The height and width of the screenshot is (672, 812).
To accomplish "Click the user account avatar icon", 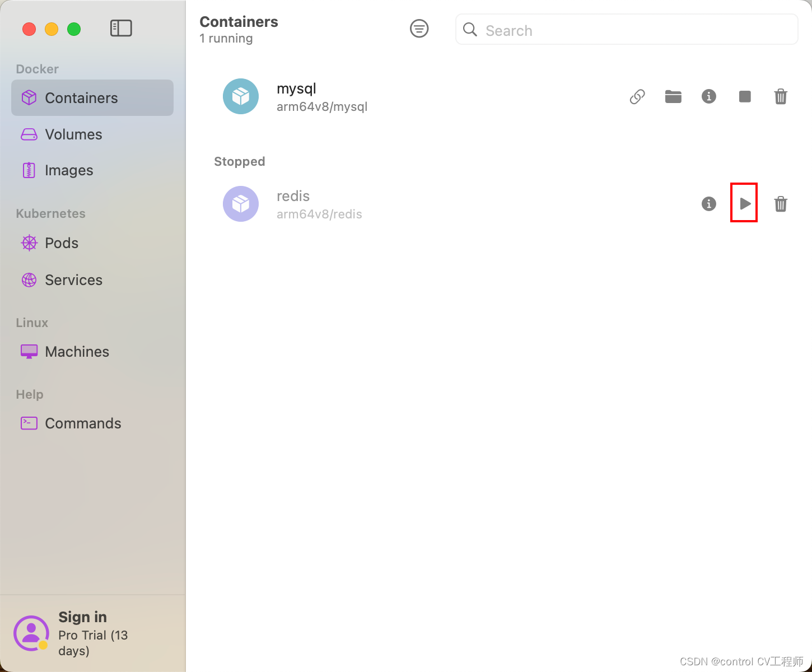I will [x=31, y=633].
